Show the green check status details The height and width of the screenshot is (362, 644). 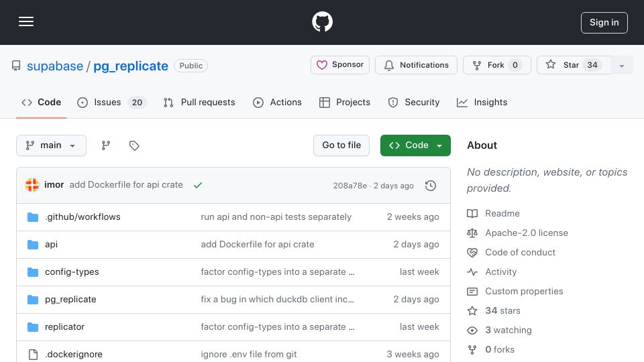pyautogui.click(x=198, y=185)
